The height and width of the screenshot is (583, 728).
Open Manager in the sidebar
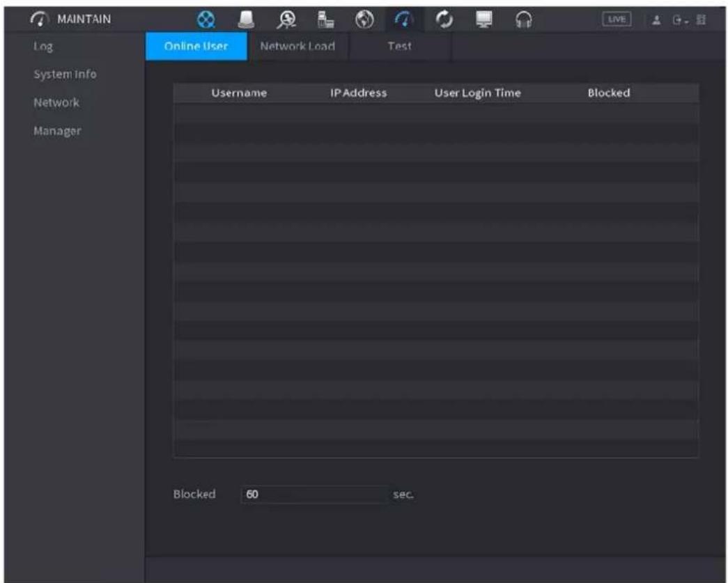pyautogui.click(x=57, y=131)
